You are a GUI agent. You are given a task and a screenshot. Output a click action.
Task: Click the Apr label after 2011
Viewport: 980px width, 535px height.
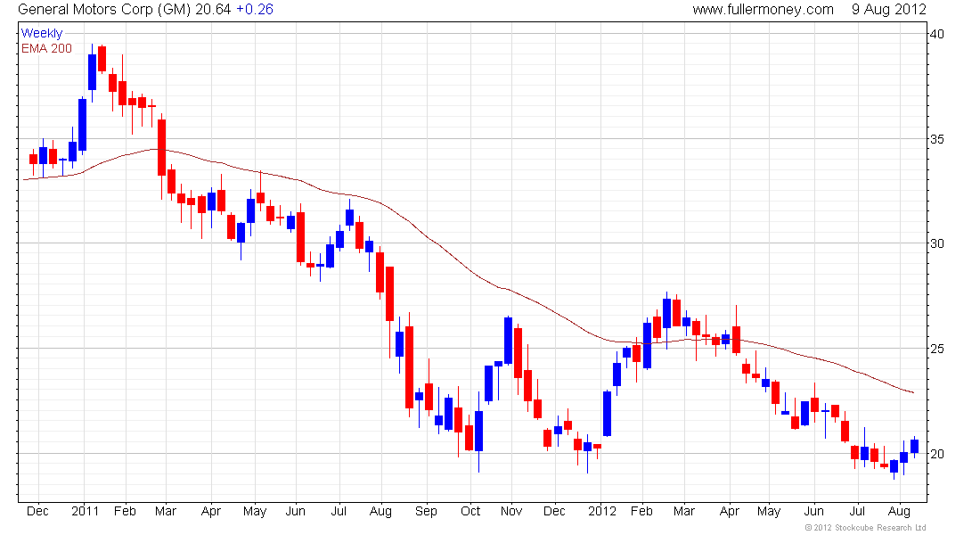tap(211, 511)
